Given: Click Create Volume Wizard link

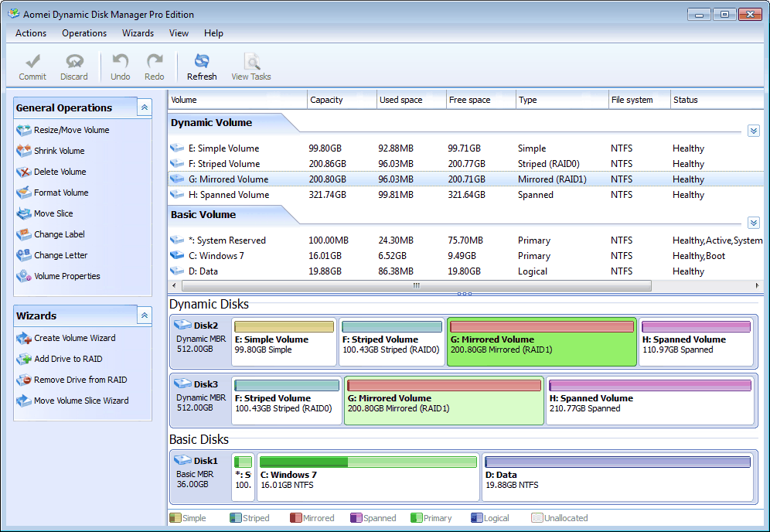Looking at the screenshot, I should click(74, 339).
